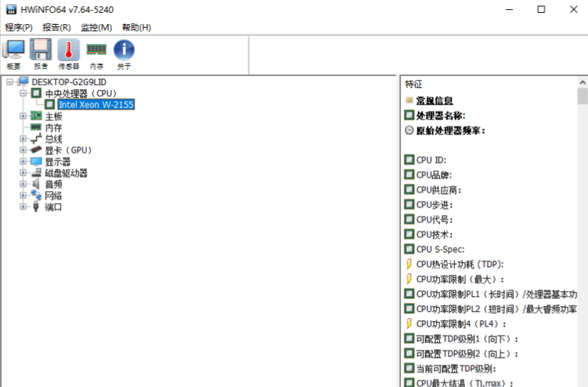Open the 帮助(H) menu

pyautogui.click(x=137, y=28)
